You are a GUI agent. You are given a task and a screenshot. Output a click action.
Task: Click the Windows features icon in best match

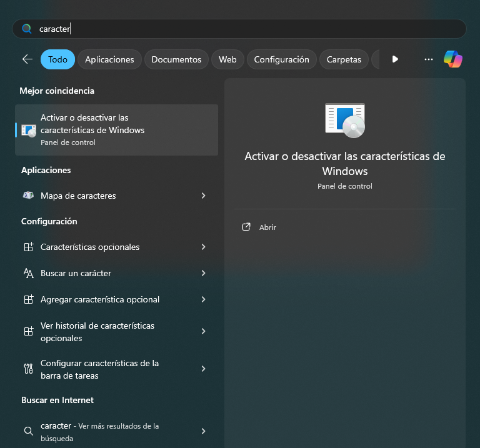[x=29, y=131]
